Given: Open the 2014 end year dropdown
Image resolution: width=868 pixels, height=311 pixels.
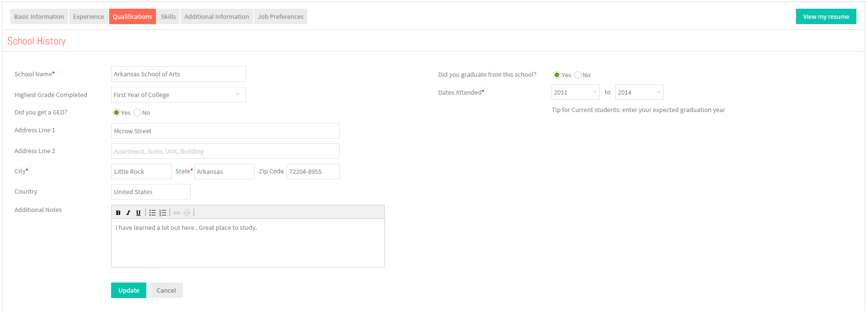Looking at the screenshot, I should [x=640, y=92].
